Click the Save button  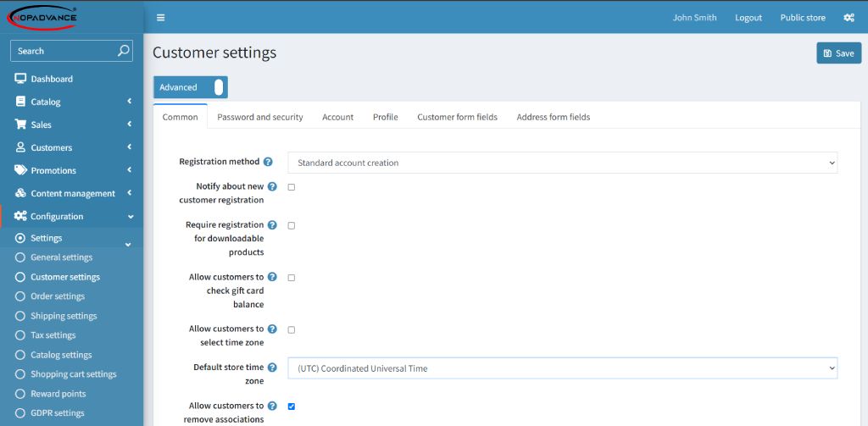coord(838,53)
